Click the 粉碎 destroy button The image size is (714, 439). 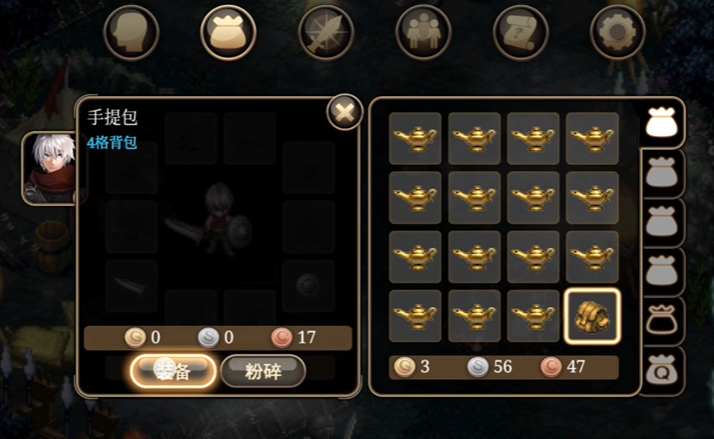[x=263, y=371]
